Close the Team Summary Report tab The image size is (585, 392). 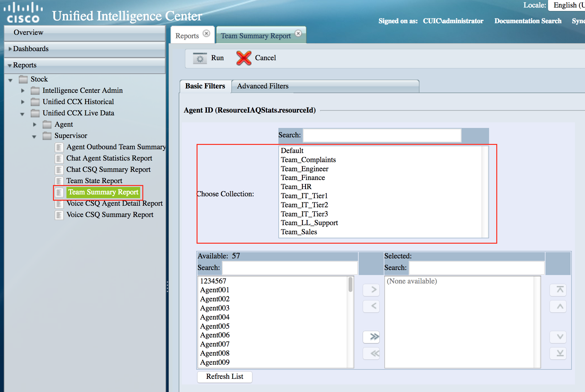(x=298, y=33)
